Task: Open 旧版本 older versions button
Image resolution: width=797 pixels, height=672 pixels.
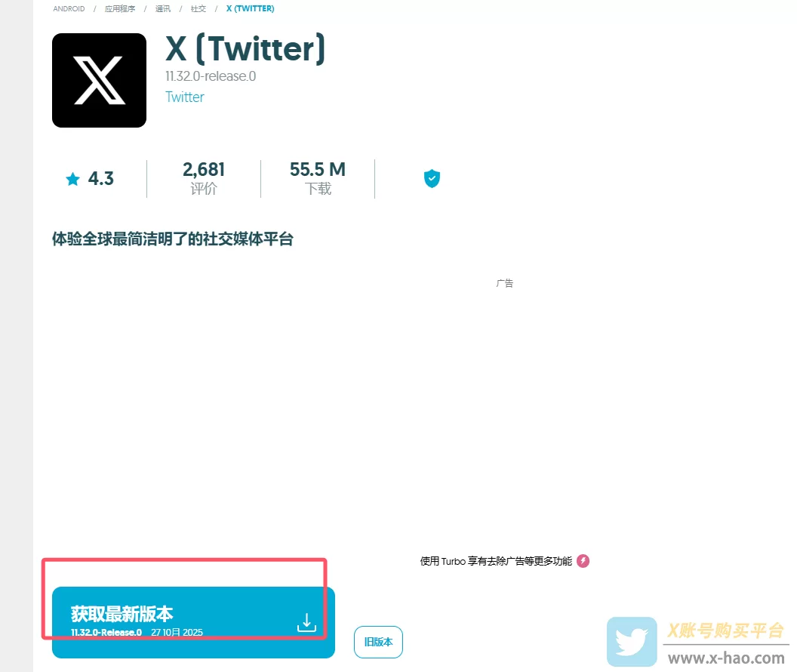Action: click(x=378, y=642)
